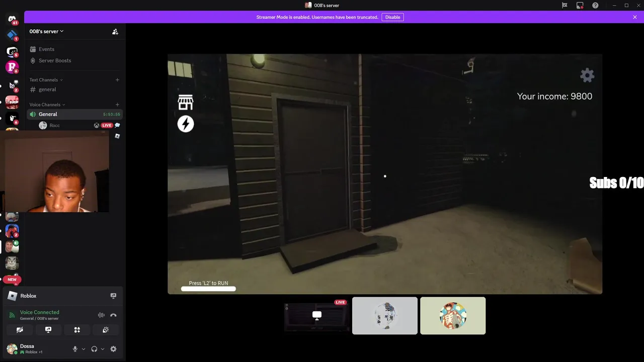Disconnect from voice with hang-up icon
644x362 pixels.
[113, 315]
